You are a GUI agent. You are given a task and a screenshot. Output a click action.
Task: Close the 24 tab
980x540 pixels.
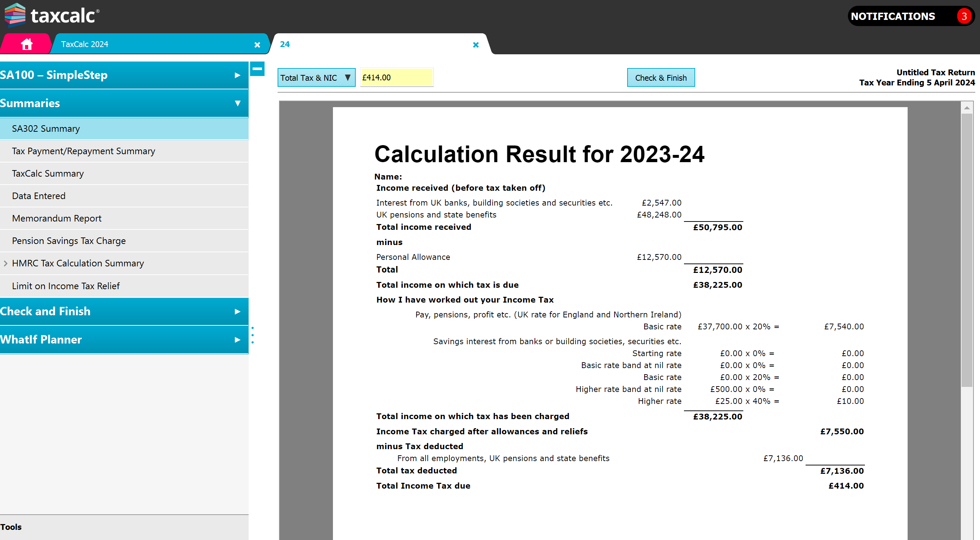tap(476, 45)
